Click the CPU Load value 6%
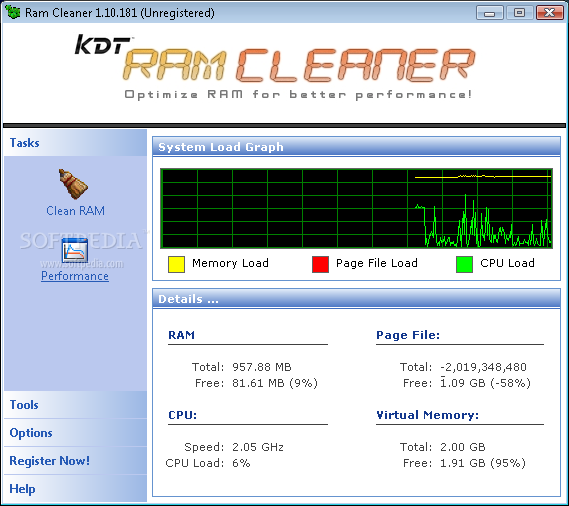This screenshot has width=569, height=506. (241, 463)
